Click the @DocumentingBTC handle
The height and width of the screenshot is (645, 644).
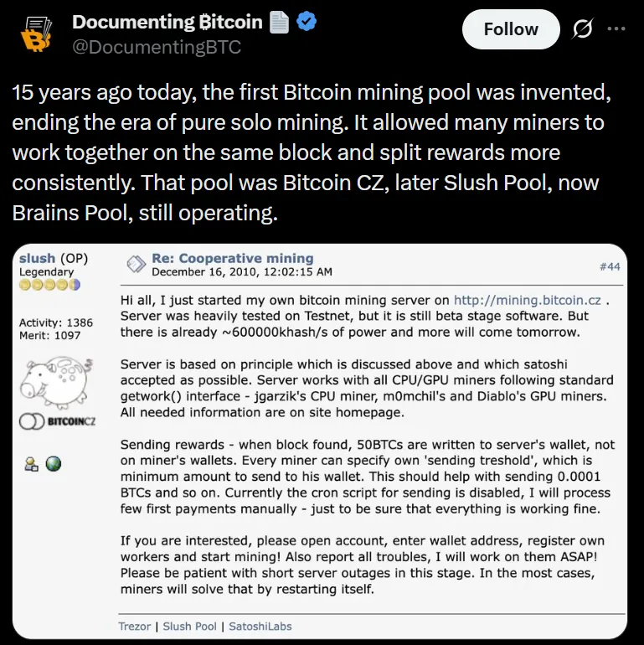click(x=157, y=47)
